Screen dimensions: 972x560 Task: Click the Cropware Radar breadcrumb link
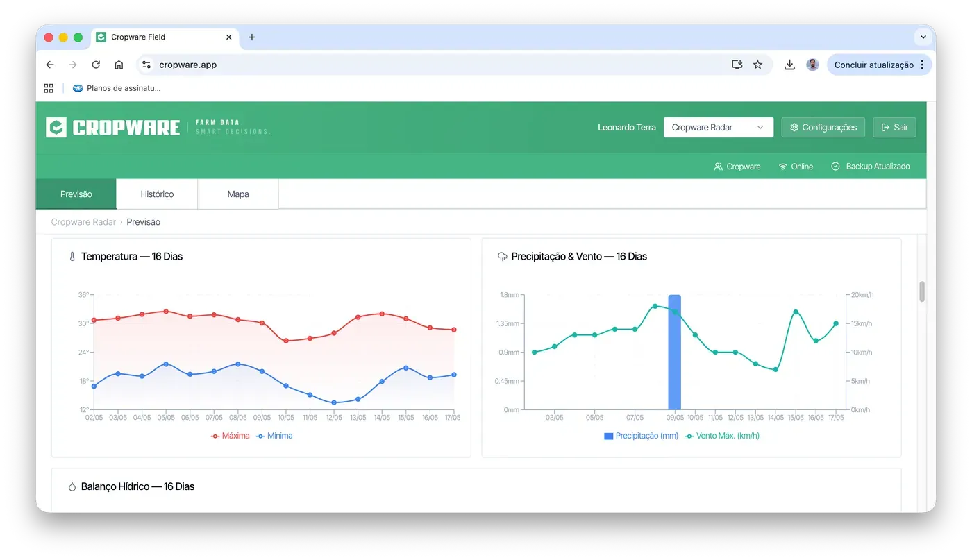(83, 222)
